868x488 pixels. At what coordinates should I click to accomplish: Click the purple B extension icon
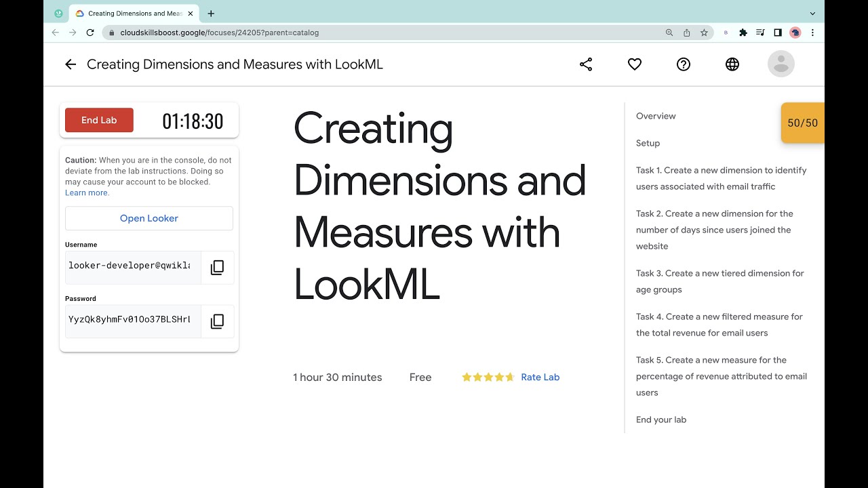(x=726, y=33)
